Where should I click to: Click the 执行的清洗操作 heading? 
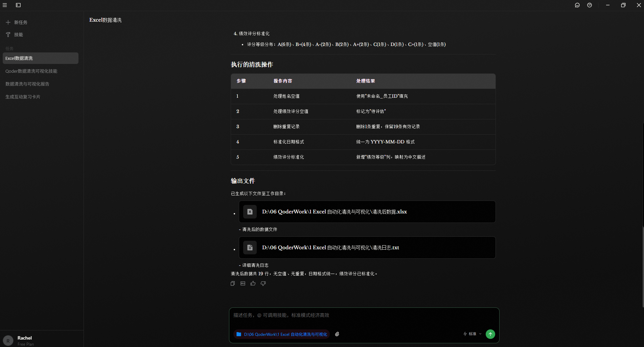tap(252, 65)
